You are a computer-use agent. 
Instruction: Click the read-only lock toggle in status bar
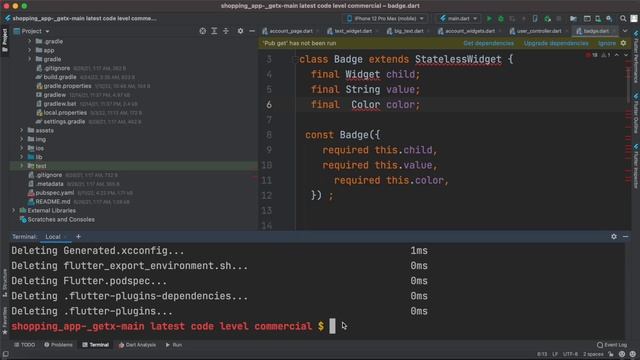(611, 354)
